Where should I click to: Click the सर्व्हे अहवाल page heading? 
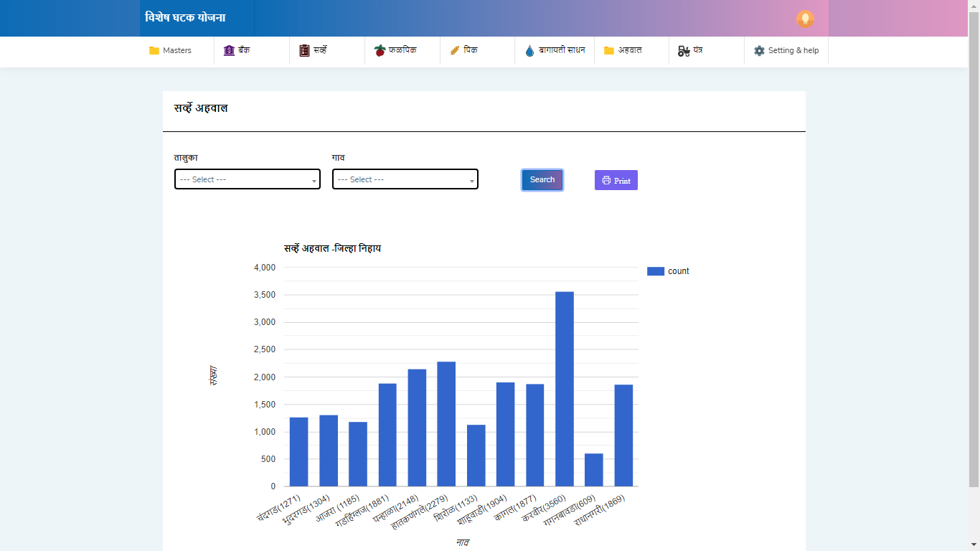pyautogui.click(x=201, y=108)
